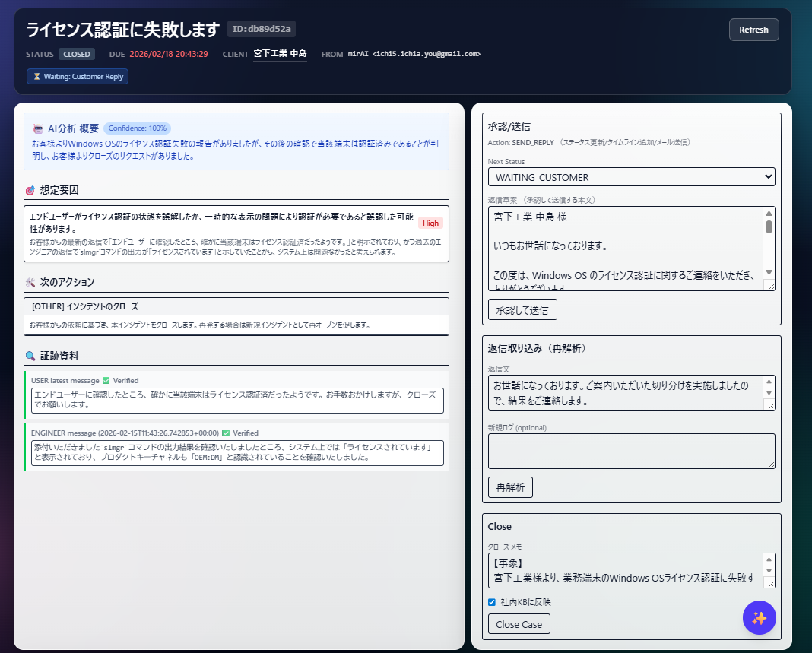Image resolution: width=812 pixels, height=653 pixels.
Task: Click the target icon next to 想定要因
Action: pyautogui.click(x=30, y=189)
